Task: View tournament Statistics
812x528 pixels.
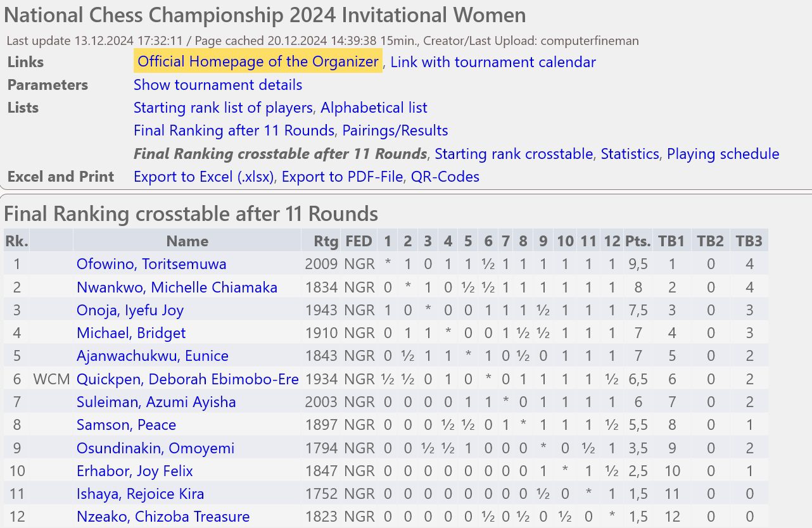Action: click(630, 154)
